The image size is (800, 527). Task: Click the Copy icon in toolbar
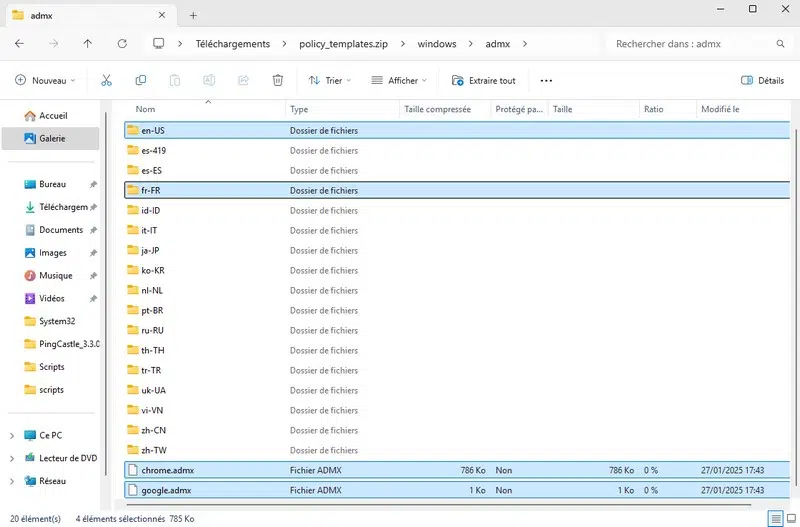(x=141, y=80)
